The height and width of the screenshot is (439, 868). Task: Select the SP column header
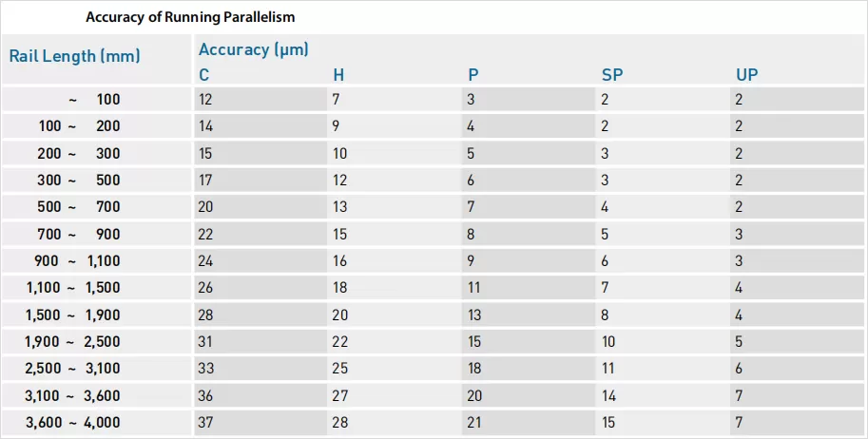click(x=610, y=75)
